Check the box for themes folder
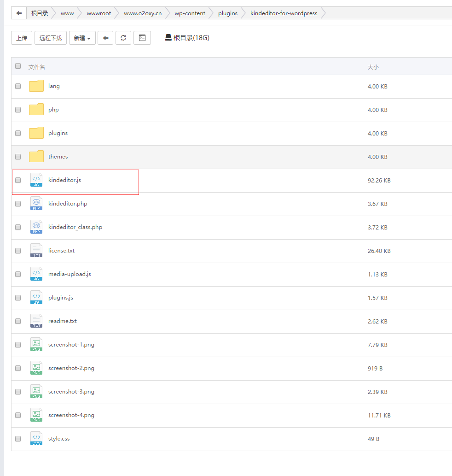Screen dimensions: 452x476 [18, 157]
